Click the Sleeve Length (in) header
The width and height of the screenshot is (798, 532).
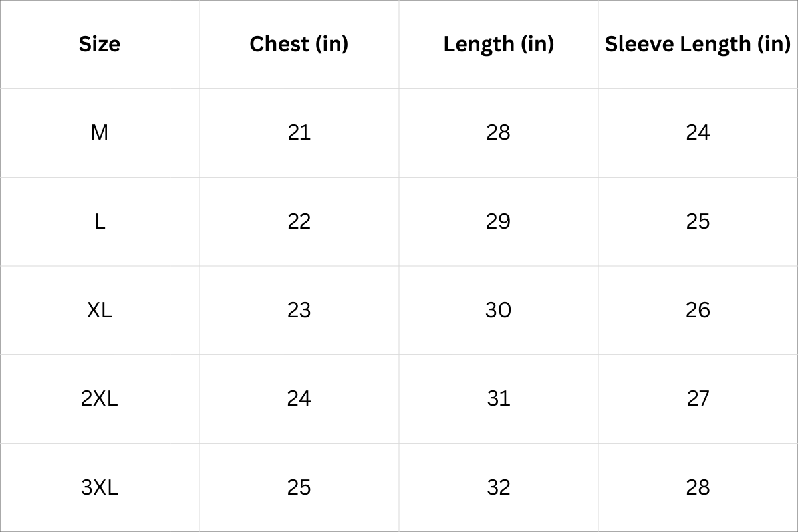[698, 44]
